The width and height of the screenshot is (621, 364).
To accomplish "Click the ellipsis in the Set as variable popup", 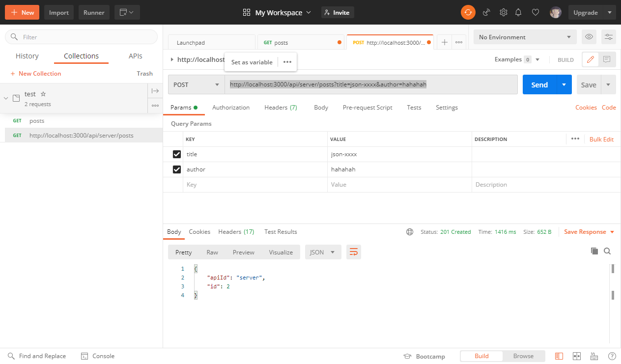I will [x=287, y=62].
